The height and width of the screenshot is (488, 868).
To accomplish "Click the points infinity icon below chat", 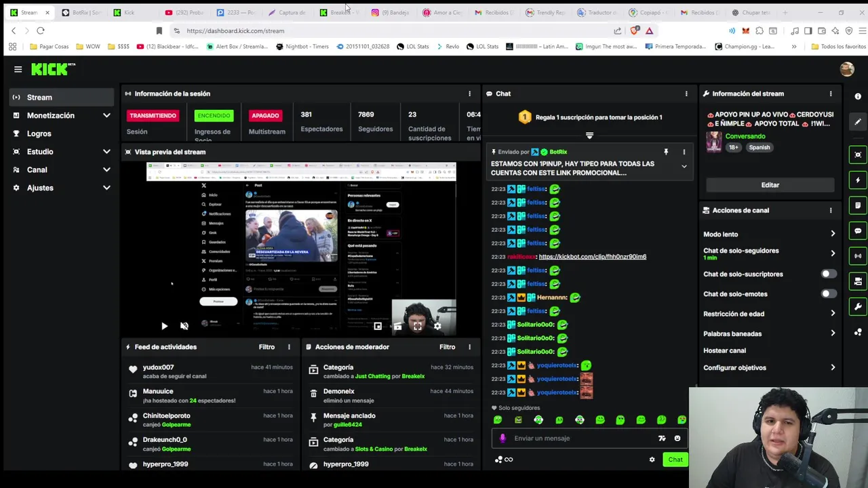I will (x=504, y=460).
